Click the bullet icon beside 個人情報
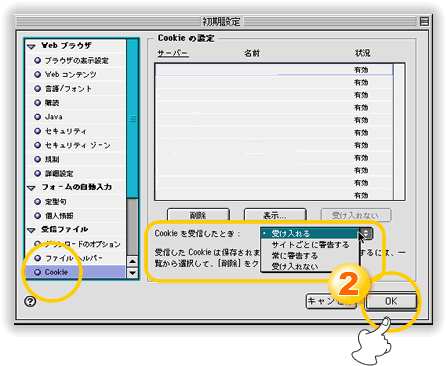Viewport: 447px width, 366px height. point(38,216)
